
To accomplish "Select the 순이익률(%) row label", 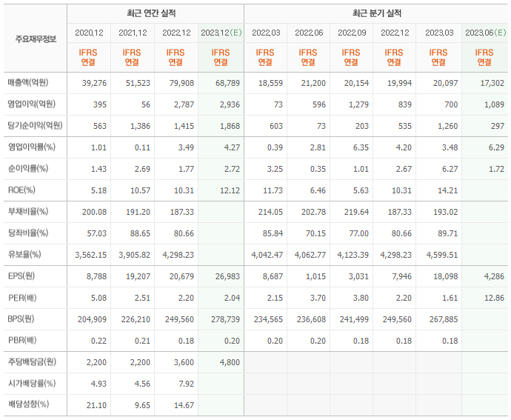I will pos(28,169).
